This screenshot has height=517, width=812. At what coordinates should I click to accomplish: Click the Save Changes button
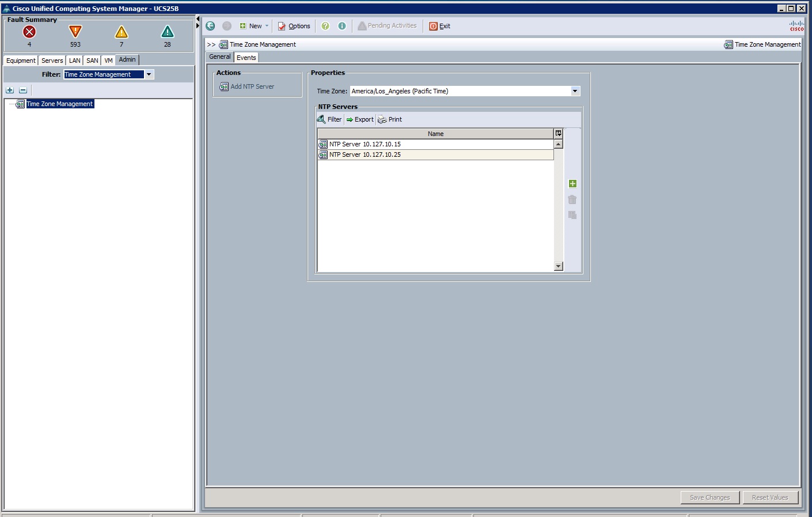pyautogui.click(x=709, y=497)
